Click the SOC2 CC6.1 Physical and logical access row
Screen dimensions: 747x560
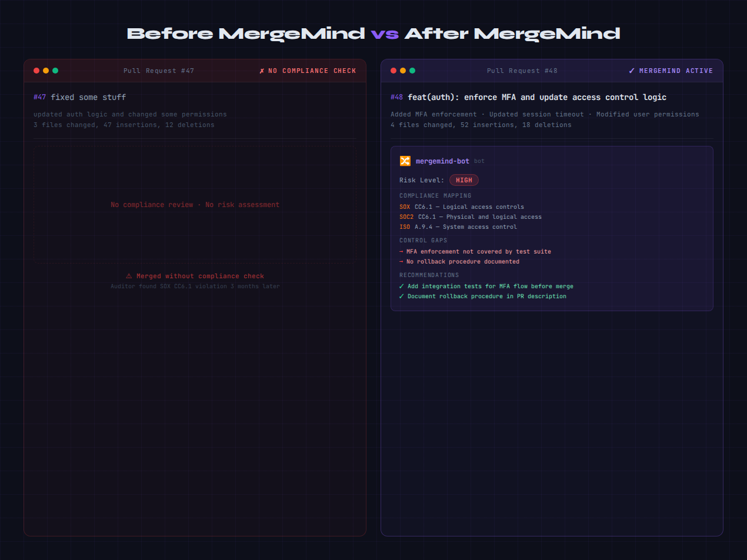[471, 217]
